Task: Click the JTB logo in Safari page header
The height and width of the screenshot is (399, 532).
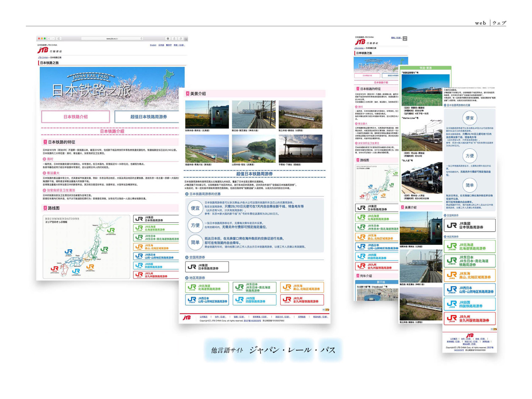Action: click(x=43, y=50)
